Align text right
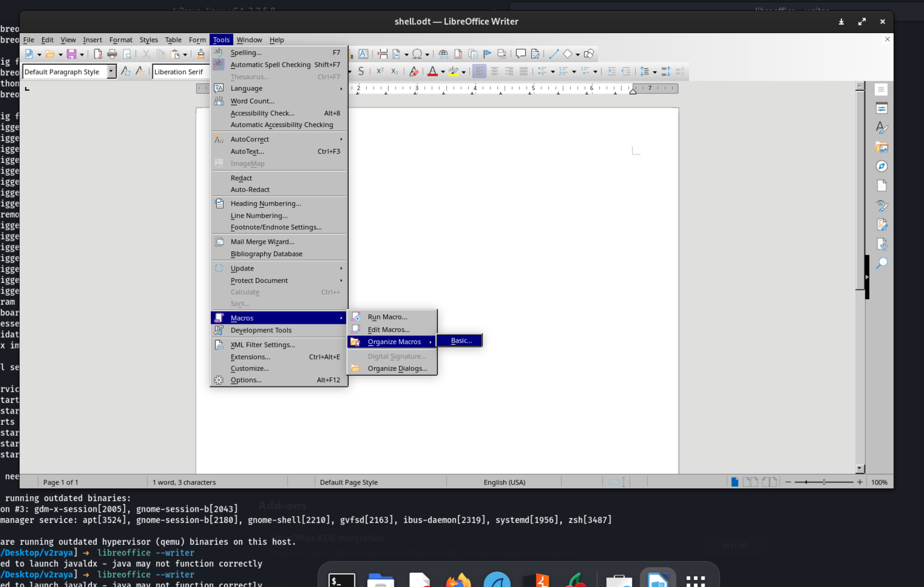The width and height of the screenshot is (924, 587). [x=509, y=72]
